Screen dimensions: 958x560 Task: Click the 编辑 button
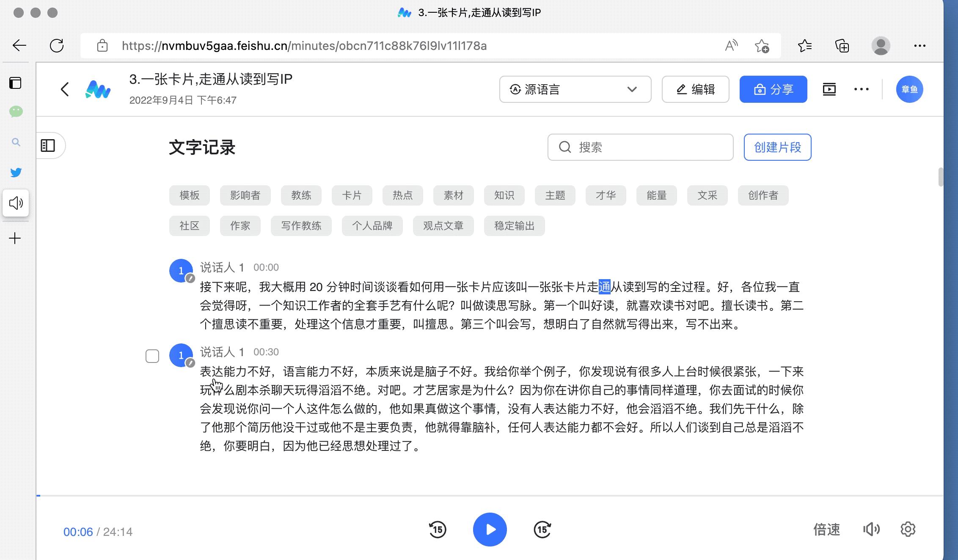tap(695, 89)
